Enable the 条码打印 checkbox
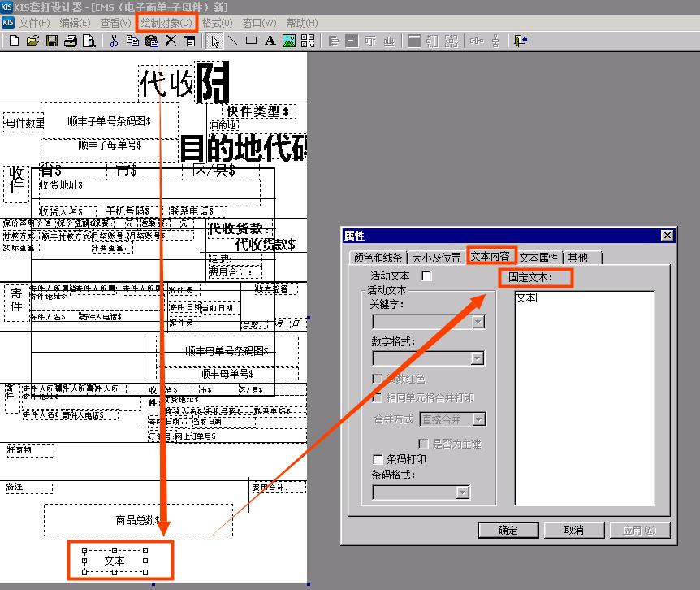The image size is (700, 590). tap(378, 459)
